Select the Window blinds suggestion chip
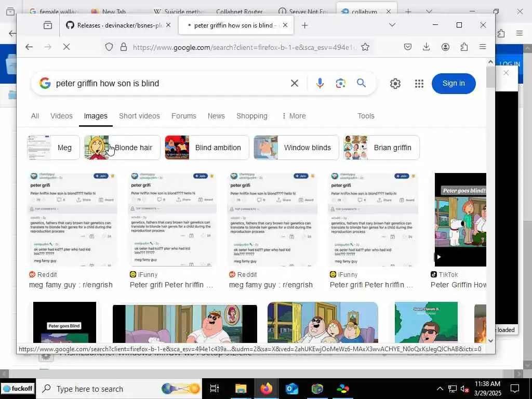Screen dimensions: 532x399 pyautogui.click(x=296, y=148)
